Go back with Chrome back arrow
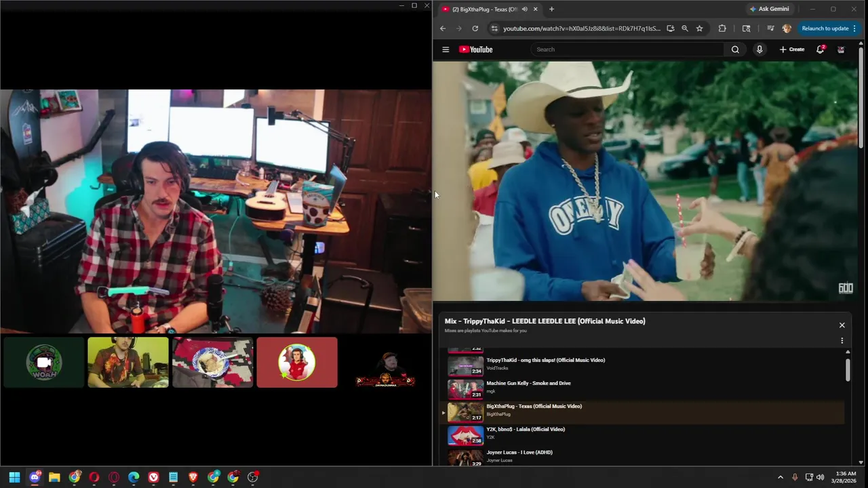The image size is (868, 488). coord(443,28)
